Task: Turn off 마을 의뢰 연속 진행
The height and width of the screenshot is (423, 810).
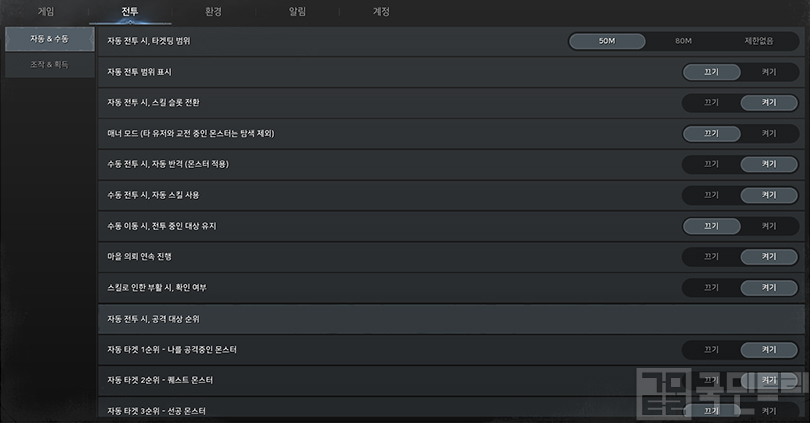Action: (x=711, y=257)
